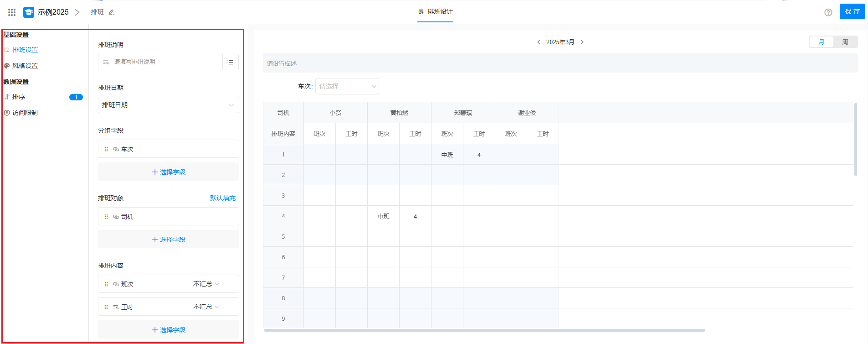This screenshot has width=868, height=344.
Task: Click drag handle of 车次 field
Action: pyautogui.click(x=106, y=149)
